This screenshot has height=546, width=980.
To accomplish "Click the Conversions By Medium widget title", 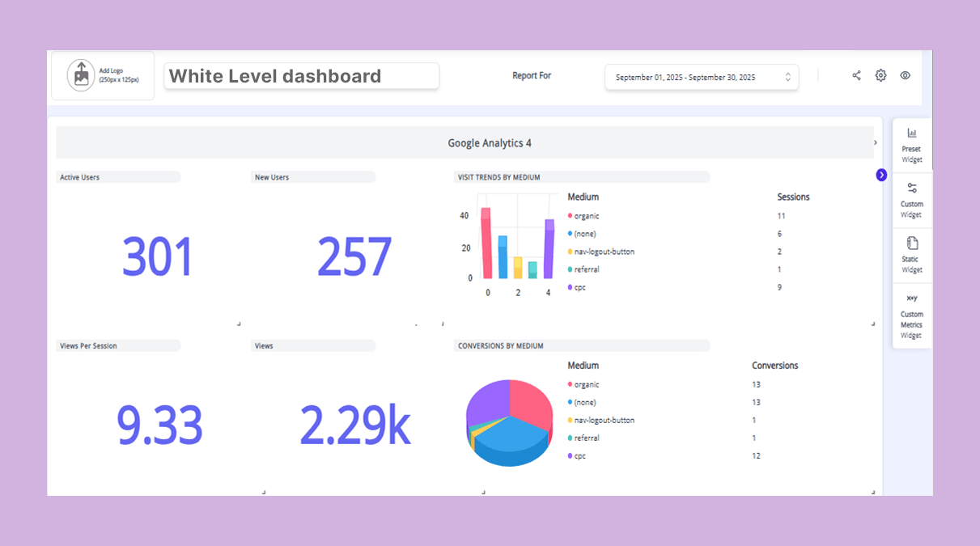I will 501,345.
